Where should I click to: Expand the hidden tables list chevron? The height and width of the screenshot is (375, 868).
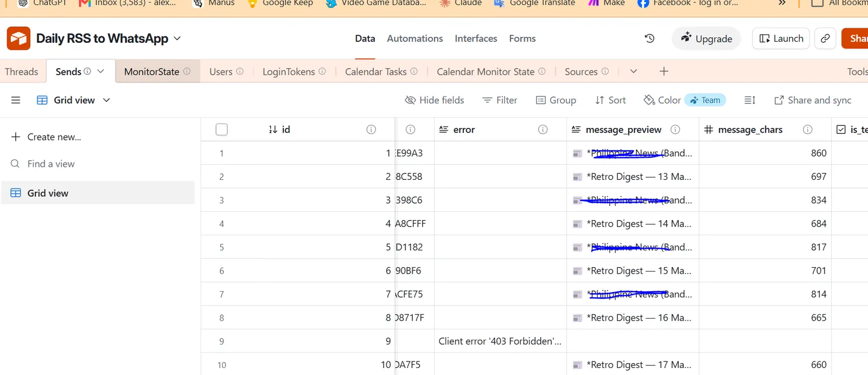coord(633,72)
